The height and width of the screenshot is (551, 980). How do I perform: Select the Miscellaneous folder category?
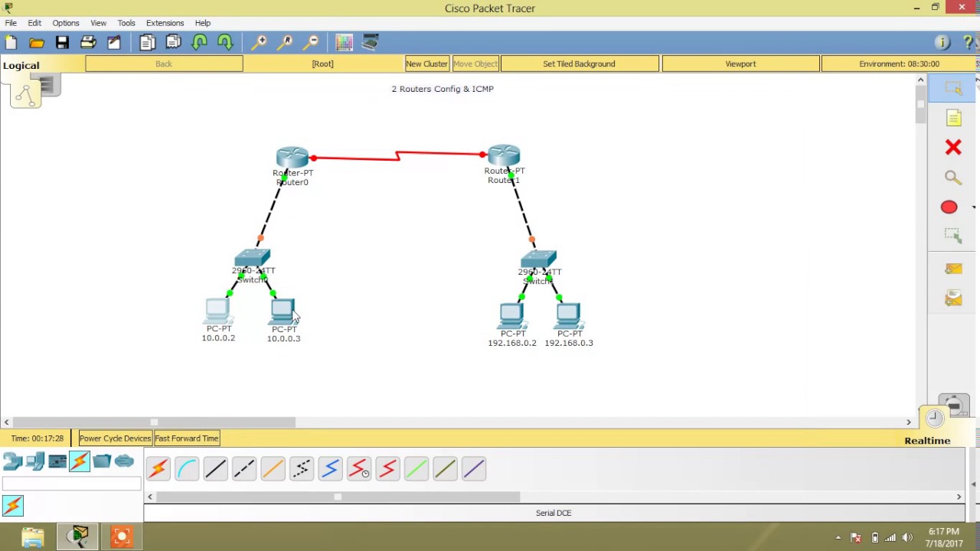click(x=102, y=461)
